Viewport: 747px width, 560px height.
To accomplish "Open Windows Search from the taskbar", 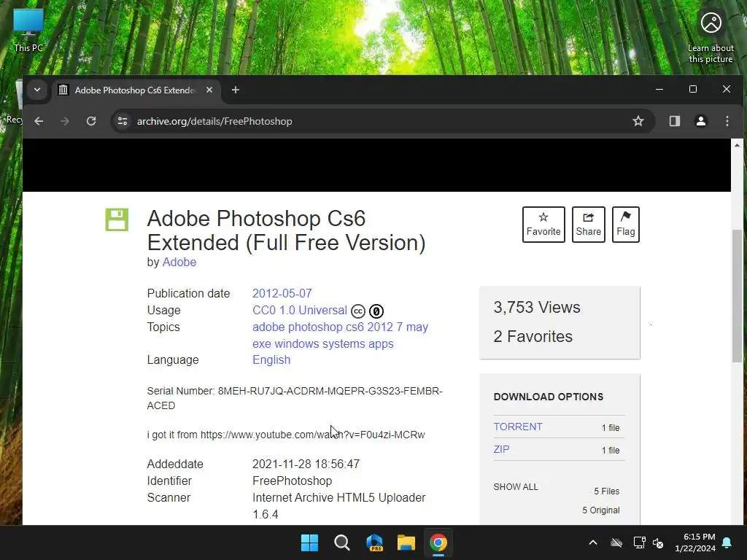I will (x=341, y=542).
